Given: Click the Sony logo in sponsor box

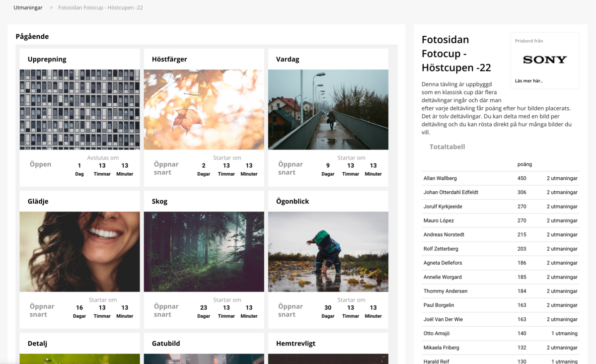Looking at the screenshot, I should [544, 60].
